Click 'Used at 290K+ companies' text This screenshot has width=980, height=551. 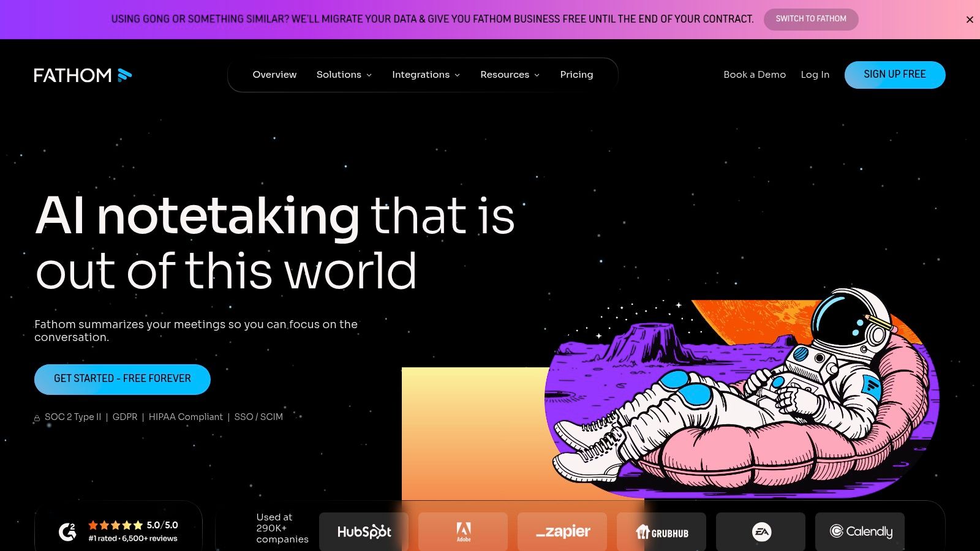tap(282, 528)
